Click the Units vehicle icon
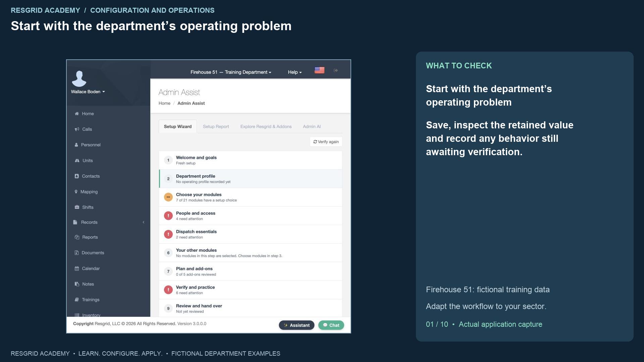 pyautogui.click(x=77, y=161)
